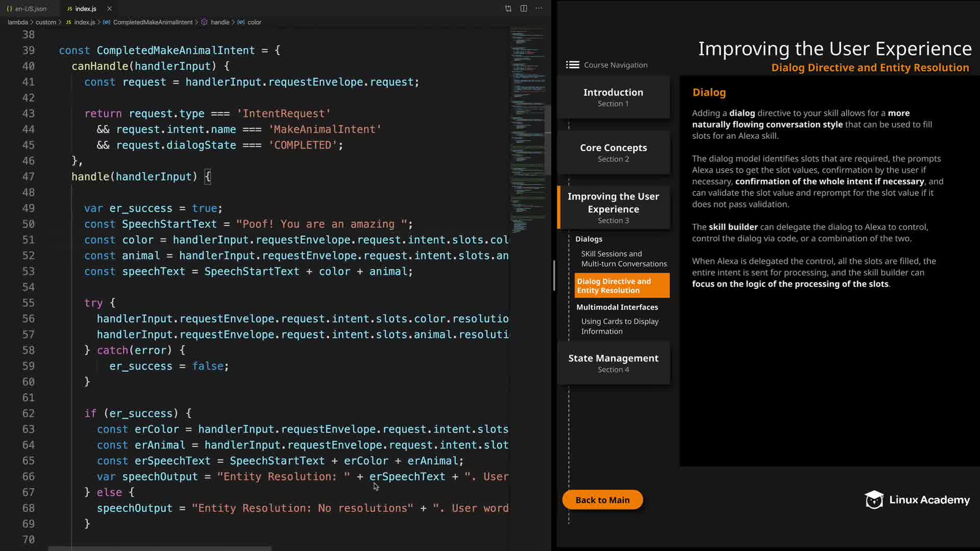Select the index.js editor tab
The height and width of the screenshot is (551, 980).
(85, 9)
